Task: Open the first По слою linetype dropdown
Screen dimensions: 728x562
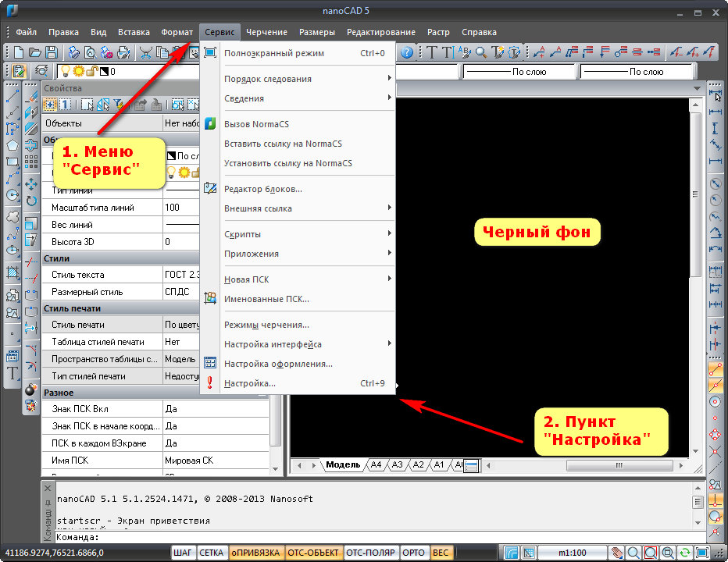Action: pyautogui.click(x=519, y=72)
